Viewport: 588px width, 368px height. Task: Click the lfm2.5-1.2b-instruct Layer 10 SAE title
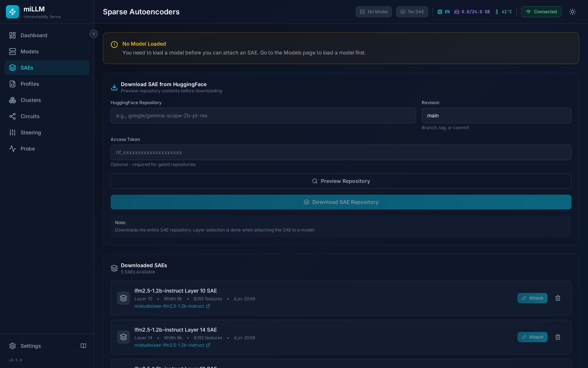[176, 291]
